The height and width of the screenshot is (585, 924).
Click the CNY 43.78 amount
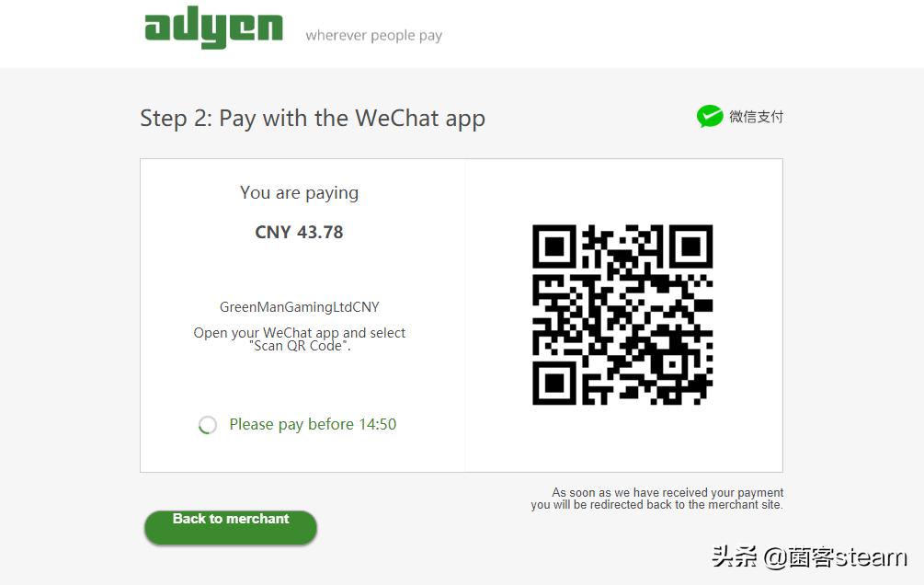click(x=299, y=233)
